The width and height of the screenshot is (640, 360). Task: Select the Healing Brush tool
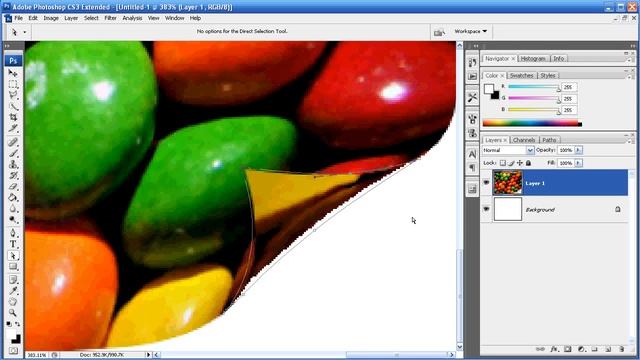[13, 142]
